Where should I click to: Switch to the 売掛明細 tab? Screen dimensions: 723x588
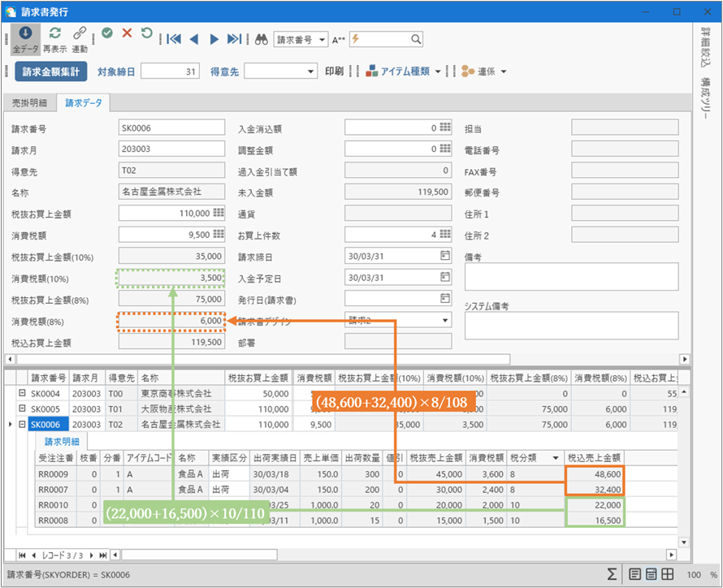(29, 103)
